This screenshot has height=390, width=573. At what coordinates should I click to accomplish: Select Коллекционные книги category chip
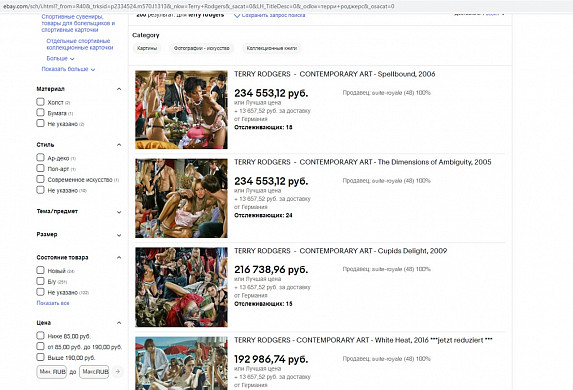(272, 48)
